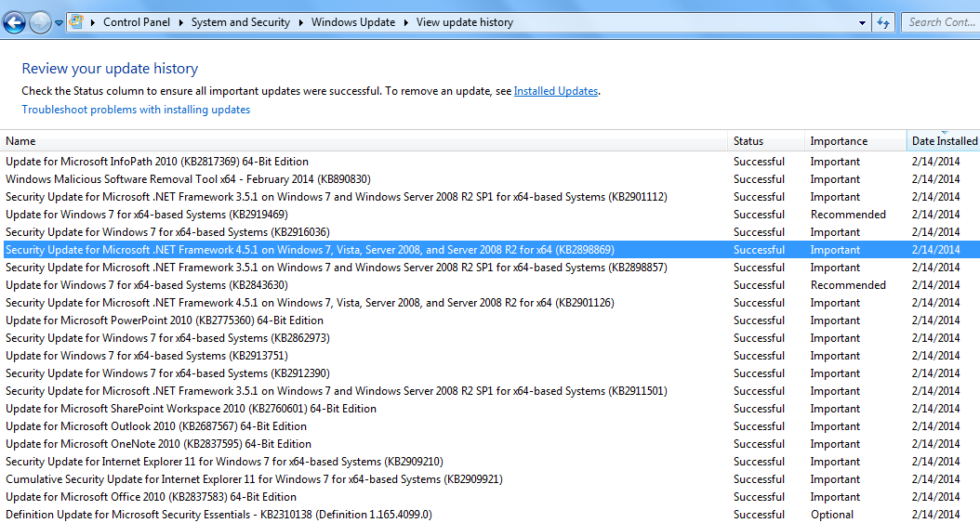Viewport: 980px width, 523px height.
Task: Go back with the Back arrow button
Action: coord(14,23)
